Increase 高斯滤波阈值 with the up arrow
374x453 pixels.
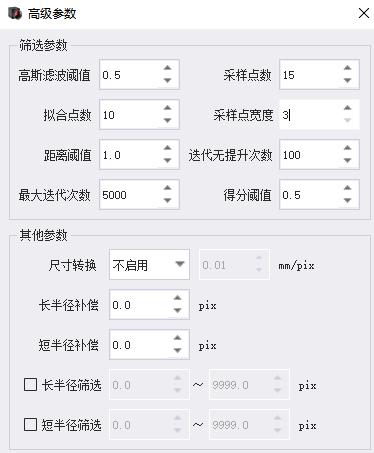pyautogui.click(x=167, y=68)
